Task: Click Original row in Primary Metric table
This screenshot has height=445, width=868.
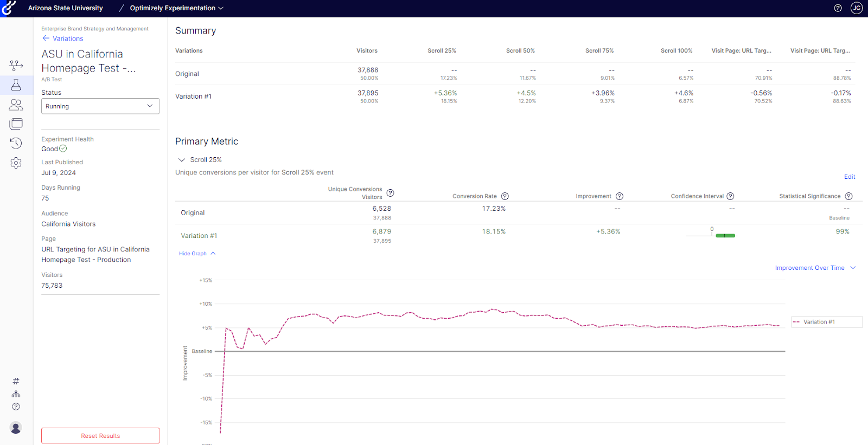Action: pos(519,213)
